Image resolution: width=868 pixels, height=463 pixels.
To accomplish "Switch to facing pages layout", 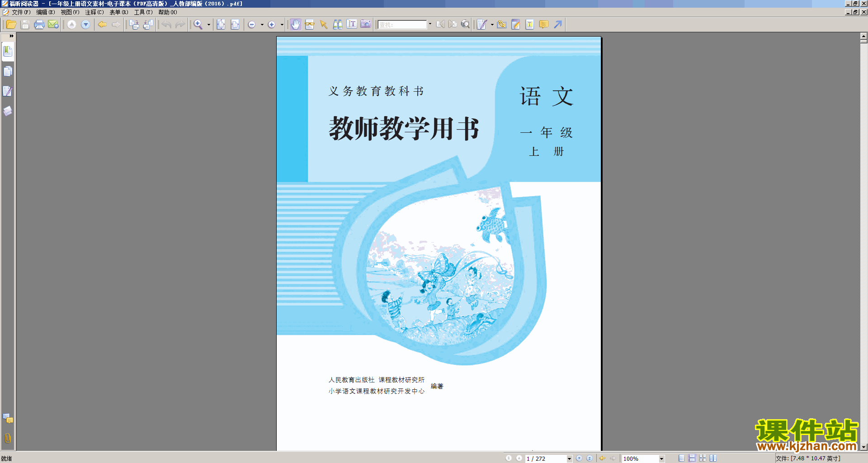I will coord(713,458).
